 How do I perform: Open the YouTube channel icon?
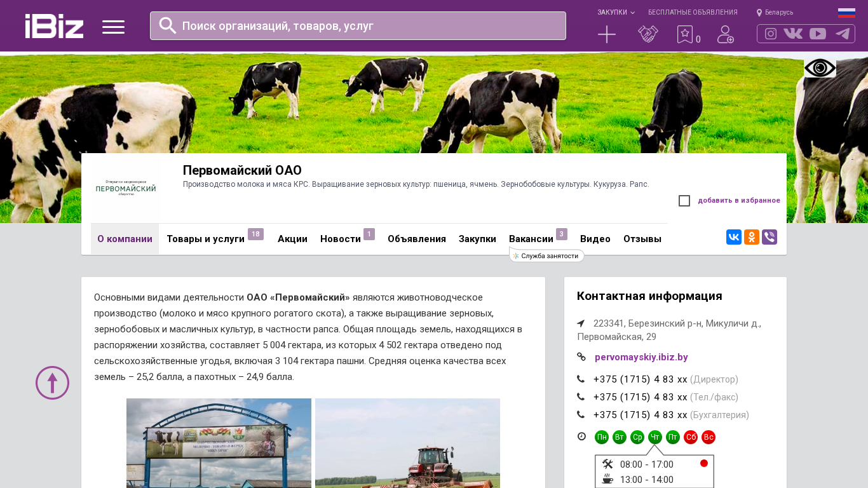coord(818,34)
